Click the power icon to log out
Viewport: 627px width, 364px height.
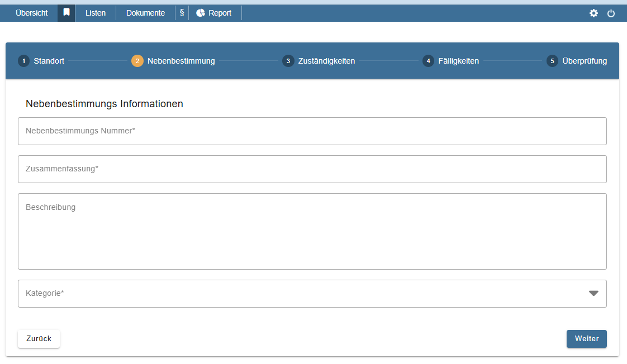611,13
